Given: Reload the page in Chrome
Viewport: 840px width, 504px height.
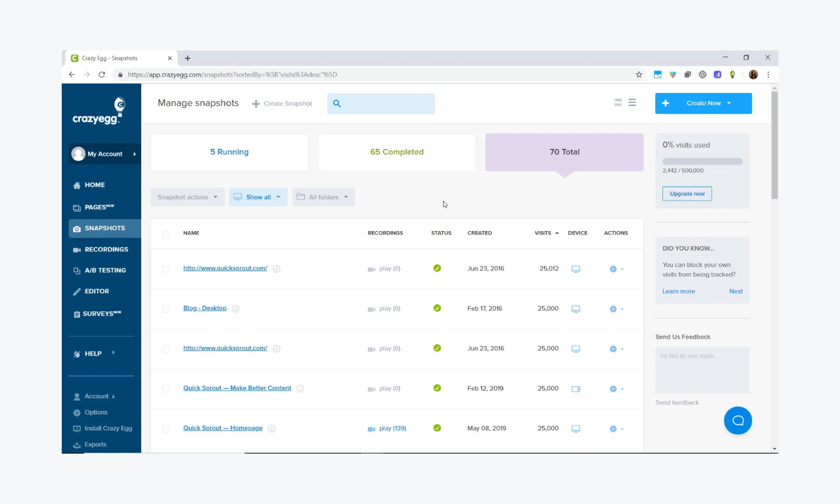Looking at the screenshot, I should click(102, 75).
